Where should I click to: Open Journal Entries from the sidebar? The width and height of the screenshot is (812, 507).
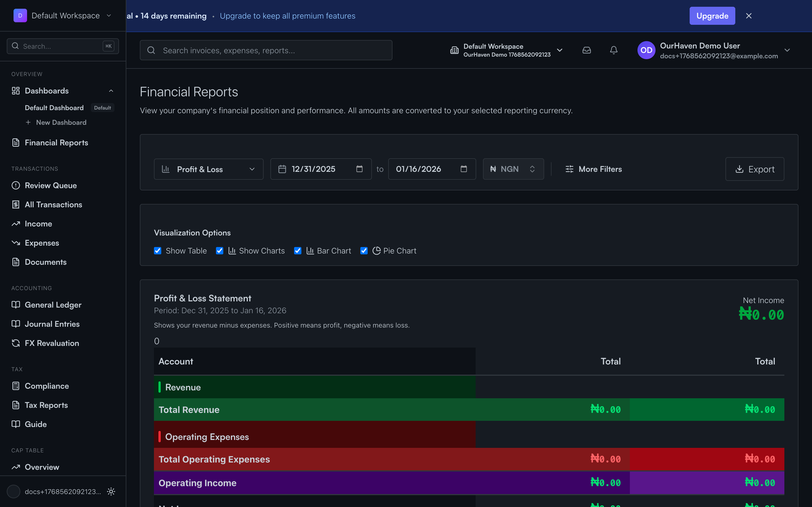(51, 324)
